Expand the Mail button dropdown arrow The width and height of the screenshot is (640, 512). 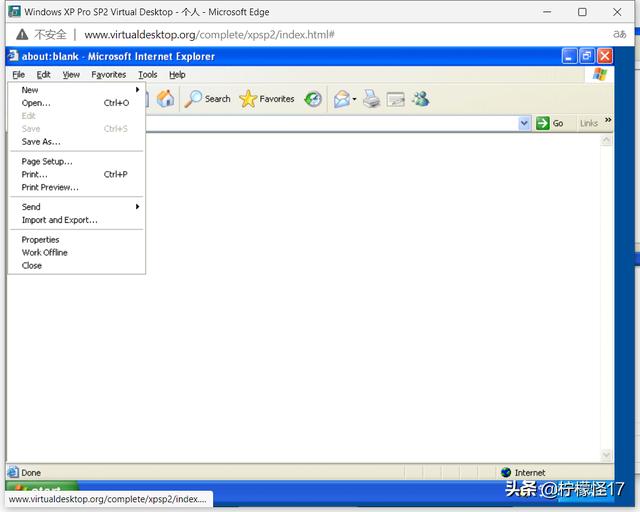coord(354,99)
